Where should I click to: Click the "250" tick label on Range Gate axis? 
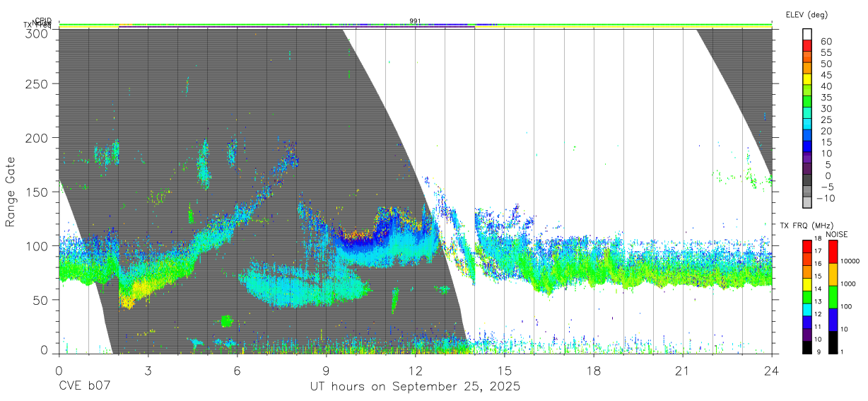pos(36,84)
